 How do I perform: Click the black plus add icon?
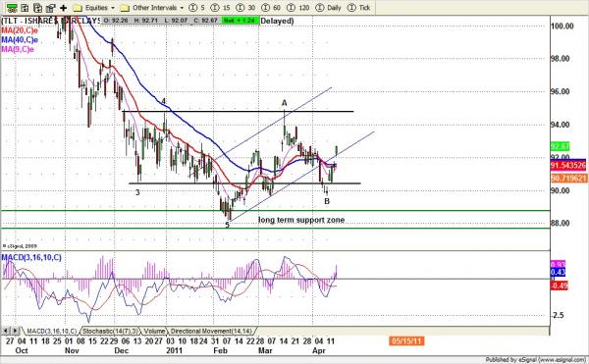(x=63, y=8)
